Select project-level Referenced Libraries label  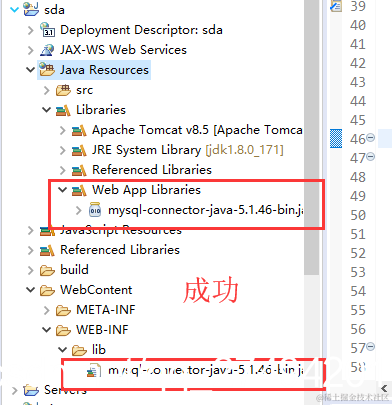tap(120, 250)
